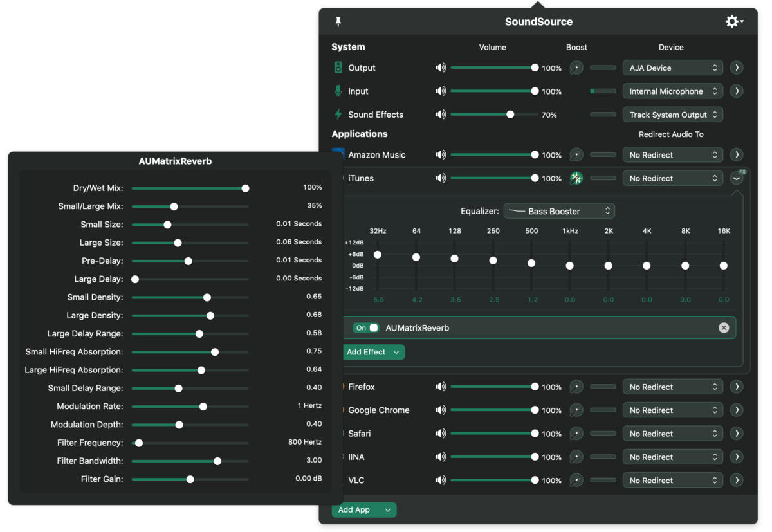Click the 32Hz equalizer band handle
This screenshot has height=532, width=772.
pos(378,255)
